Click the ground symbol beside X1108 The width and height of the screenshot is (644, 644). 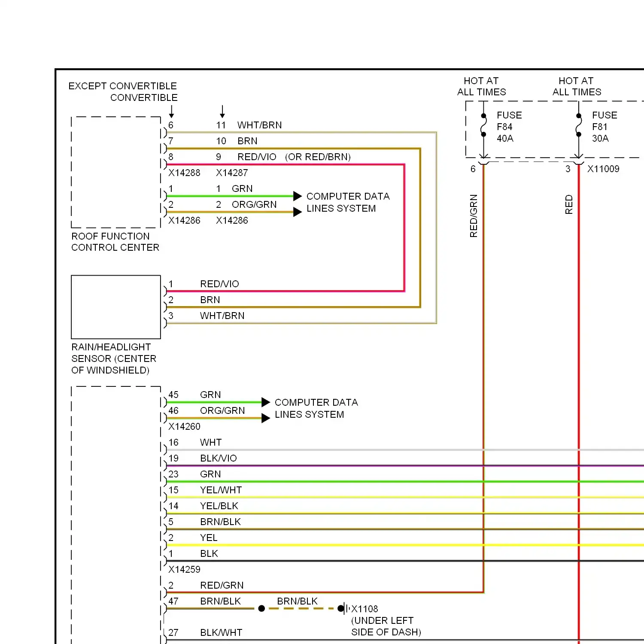(345, 608)
